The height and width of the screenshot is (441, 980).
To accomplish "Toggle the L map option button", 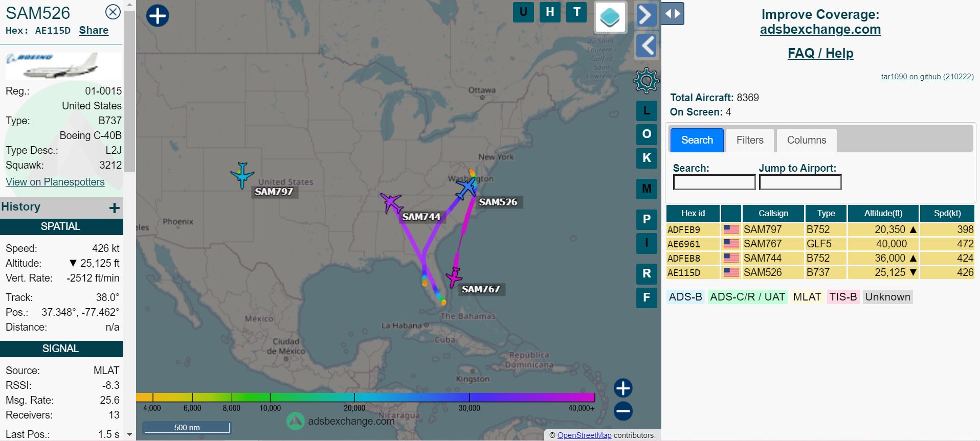I will click(x=647, y=110).
